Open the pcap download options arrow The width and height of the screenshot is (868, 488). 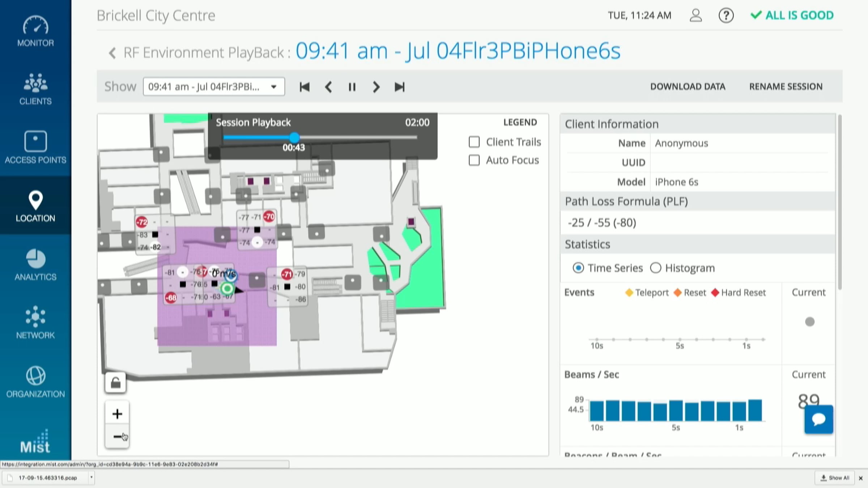point(92,478)
